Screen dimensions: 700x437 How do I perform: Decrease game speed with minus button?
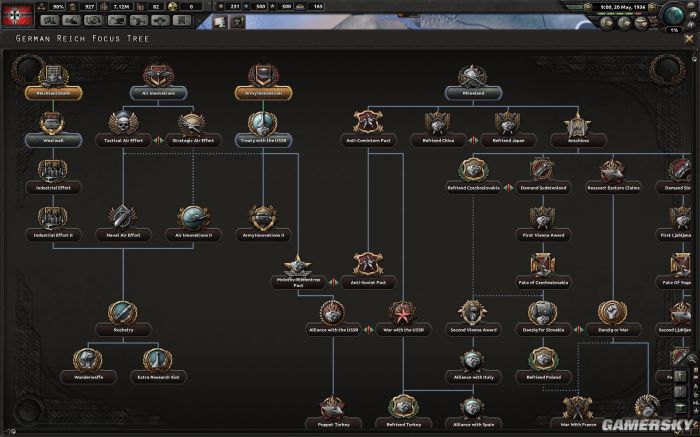[588, 7]
